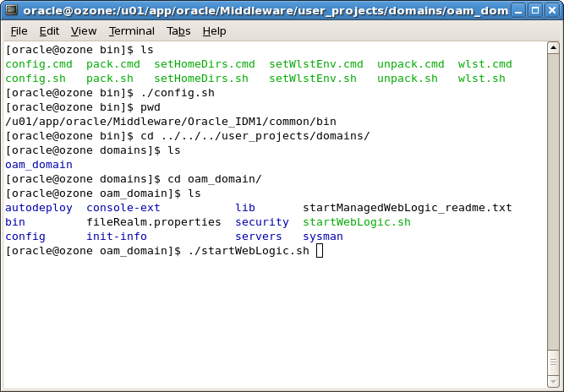The image size is (564, 392).
Task: Click unpack.sh in the listing
Action: coord(408,79)
